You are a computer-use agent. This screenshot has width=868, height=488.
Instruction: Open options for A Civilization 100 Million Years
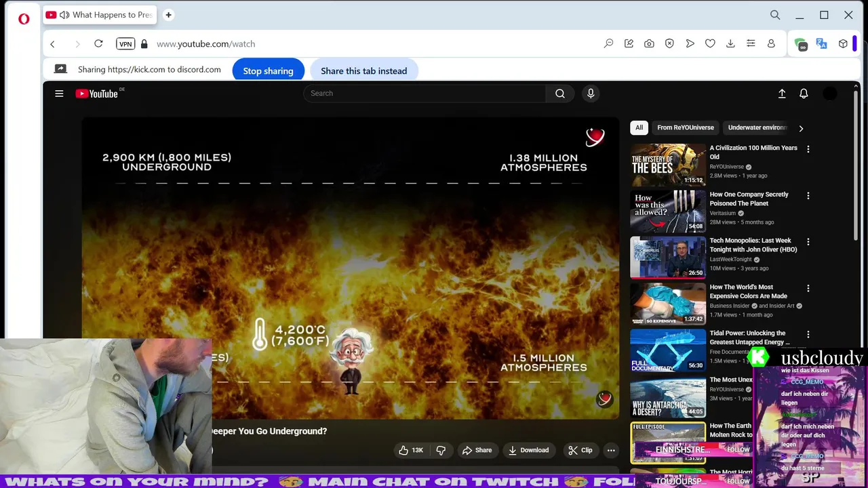808,149
